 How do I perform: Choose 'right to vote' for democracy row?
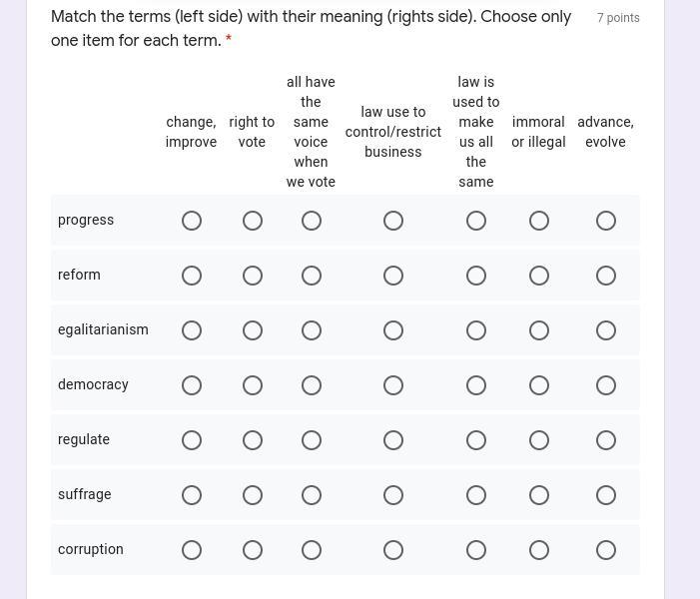click(x=253, y=385)
